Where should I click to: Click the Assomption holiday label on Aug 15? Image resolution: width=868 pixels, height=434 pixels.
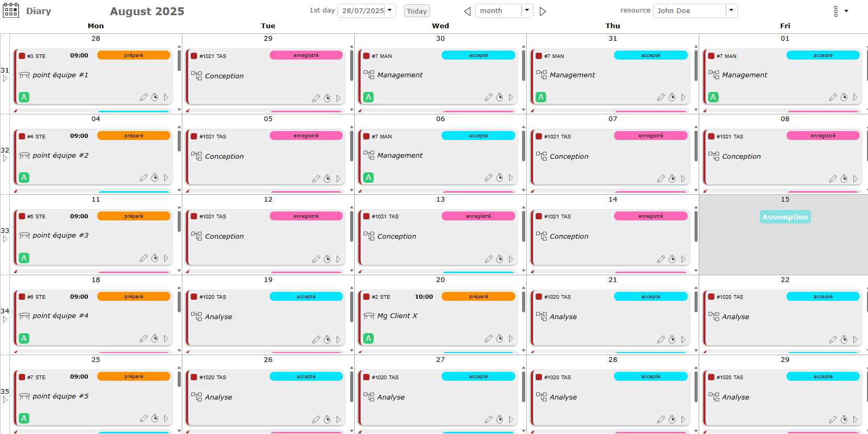(x=785, y=216)
